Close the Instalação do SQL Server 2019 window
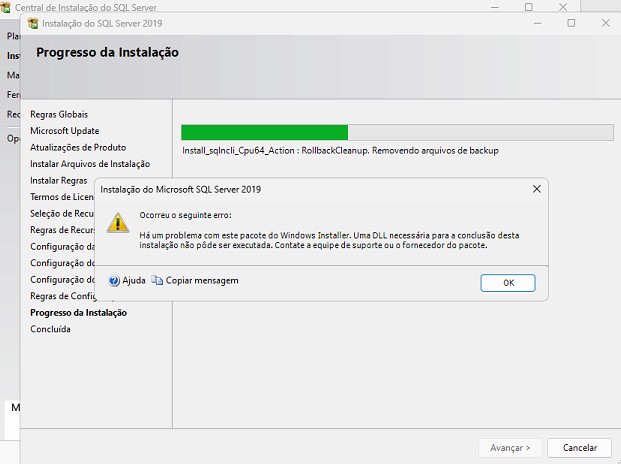Image resolution: width=621 pixels, height=464 pixels. pos(606,23)
